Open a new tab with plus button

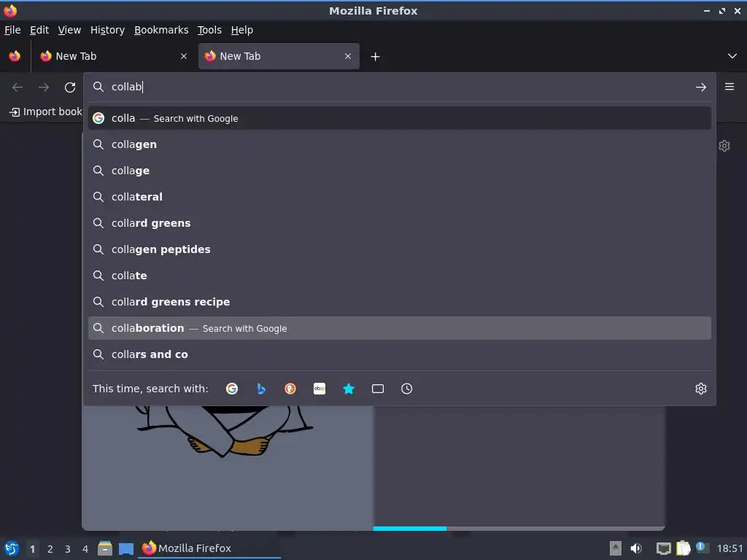pos(376,57)
